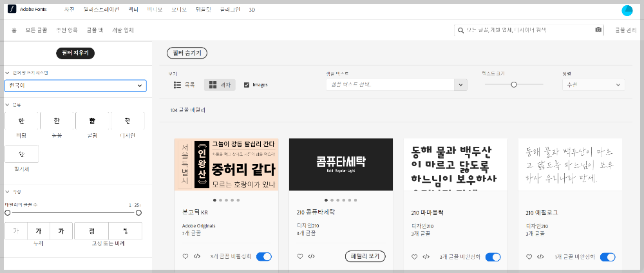The height and width of the screenshot is (273, 644).
Task: Click the 필터 숨기기 button
Action: coord(187,53)
